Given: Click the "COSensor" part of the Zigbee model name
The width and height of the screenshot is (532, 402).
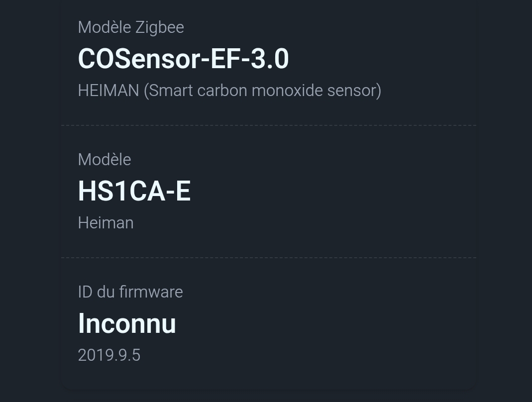Looking at the screenshot, I should 139,59.
